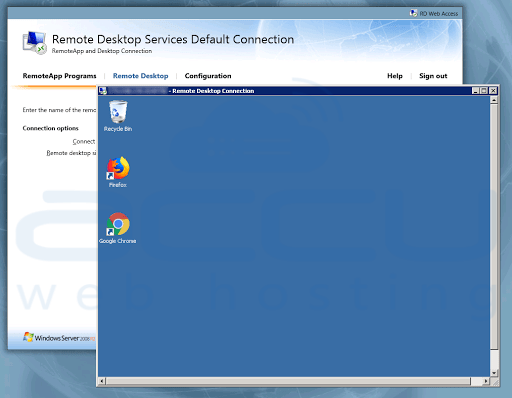Click the Remote Desktop Services computer logo
512x398 pixels.
click(x=35, y=43)
